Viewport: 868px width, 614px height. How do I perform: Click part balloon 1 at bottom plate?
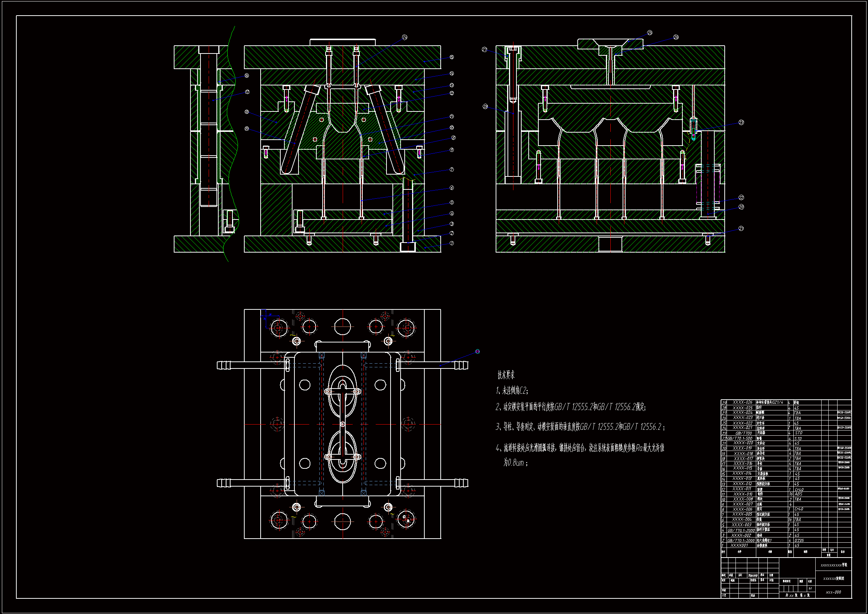[x=451, y=243]
